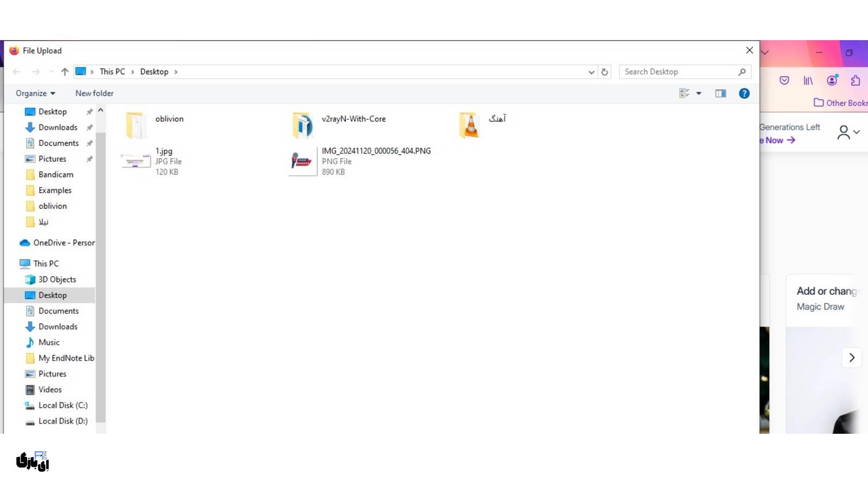Expand the address bar history dropdown

pyautogui.click(x=591, y=72)
